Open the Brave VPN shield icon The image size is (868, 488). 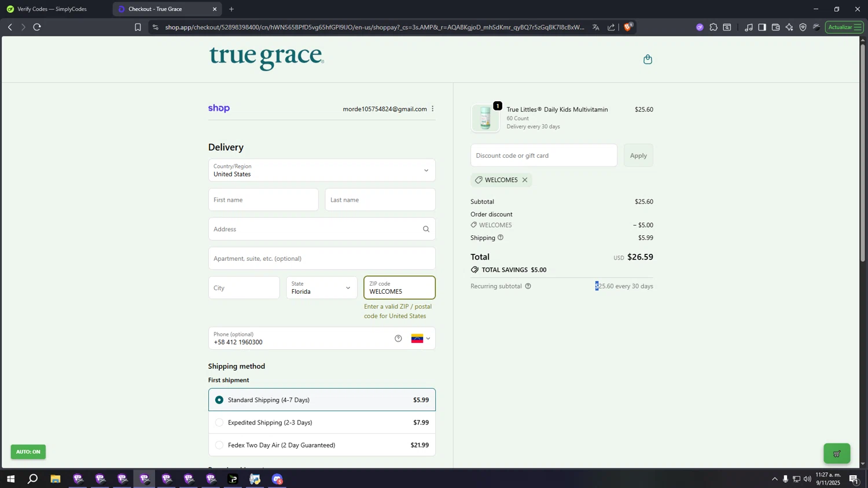[x=803, y=27]
